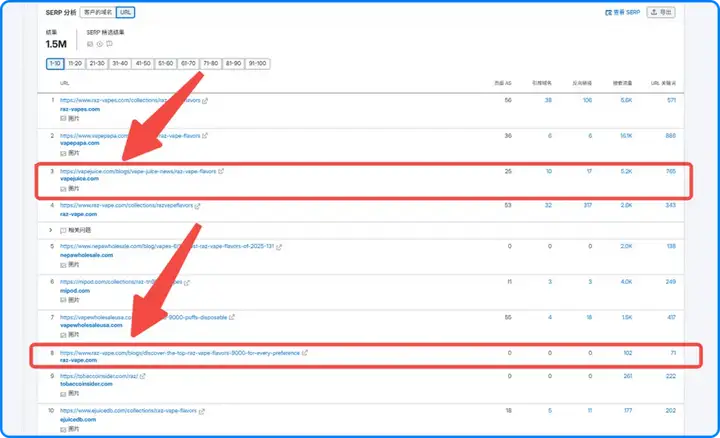Open external link icon for mipod.com URL
The height and width of the screenshot is (438, 720).
[186, 282]
